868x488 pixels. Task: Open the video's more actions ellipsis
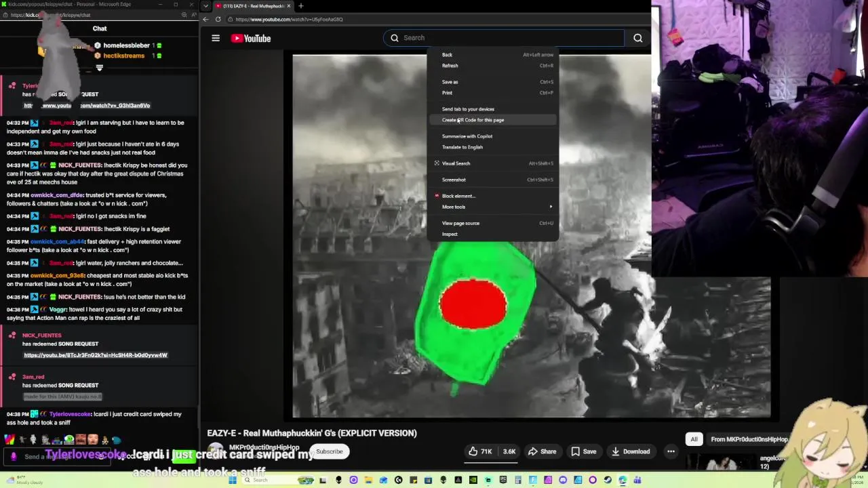coord(671,451)
